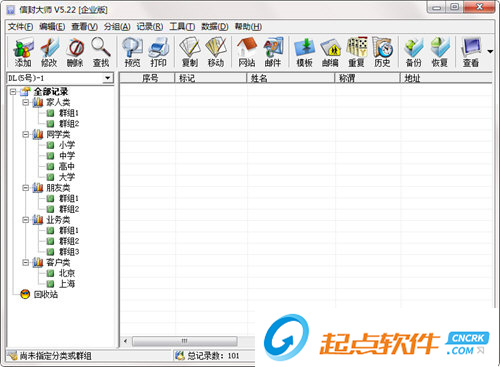Click the 邮件 (Mail) toolbar icon
The height and width of the screenshot is (367, 500).
pos(273,52)
